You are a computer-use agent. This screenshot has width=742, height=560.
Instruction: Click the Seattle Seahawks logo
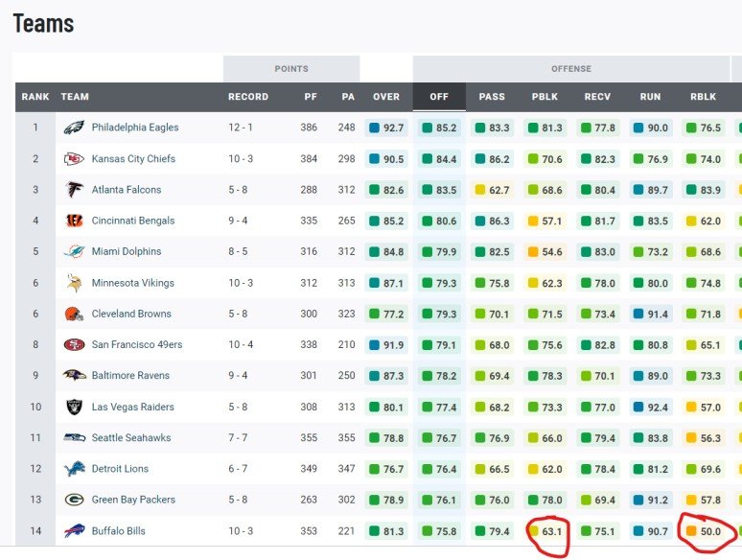74,437
